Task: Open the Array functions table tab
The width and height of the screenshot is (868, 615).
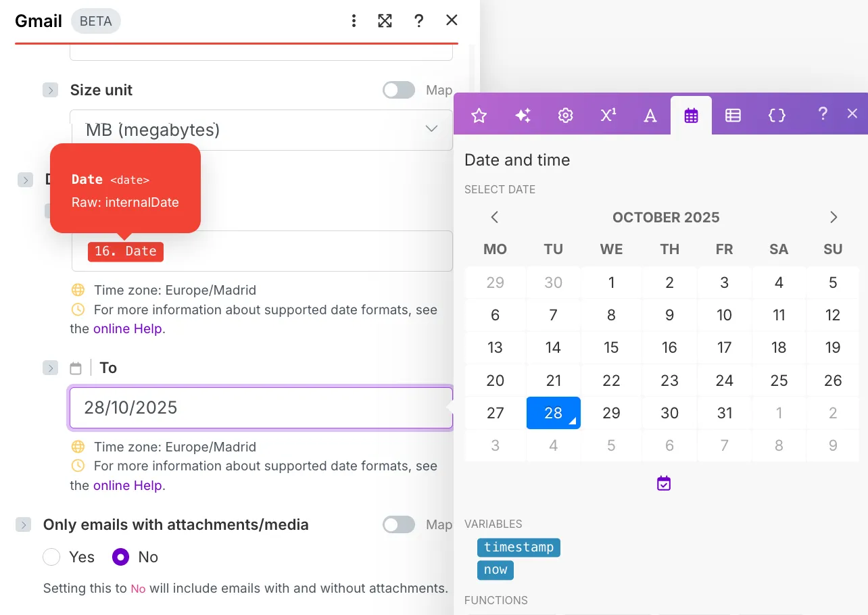Action: click(x=733, y=116)
